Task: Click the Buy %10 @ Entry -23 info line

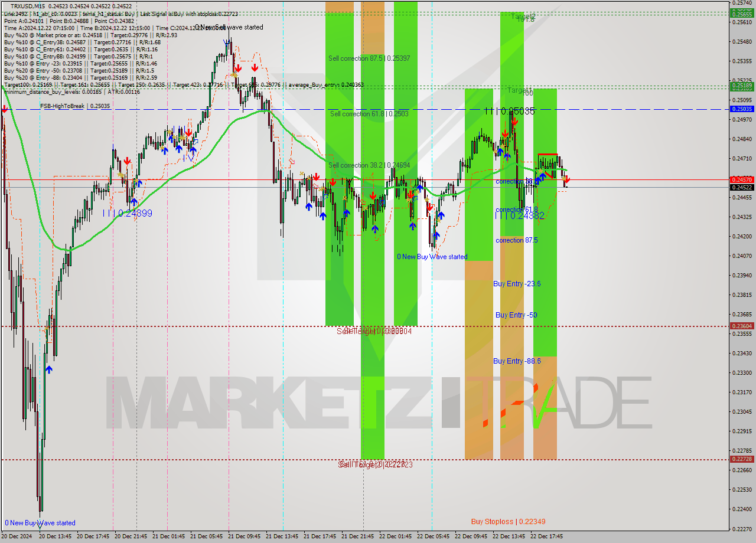Action: point(80,63)
